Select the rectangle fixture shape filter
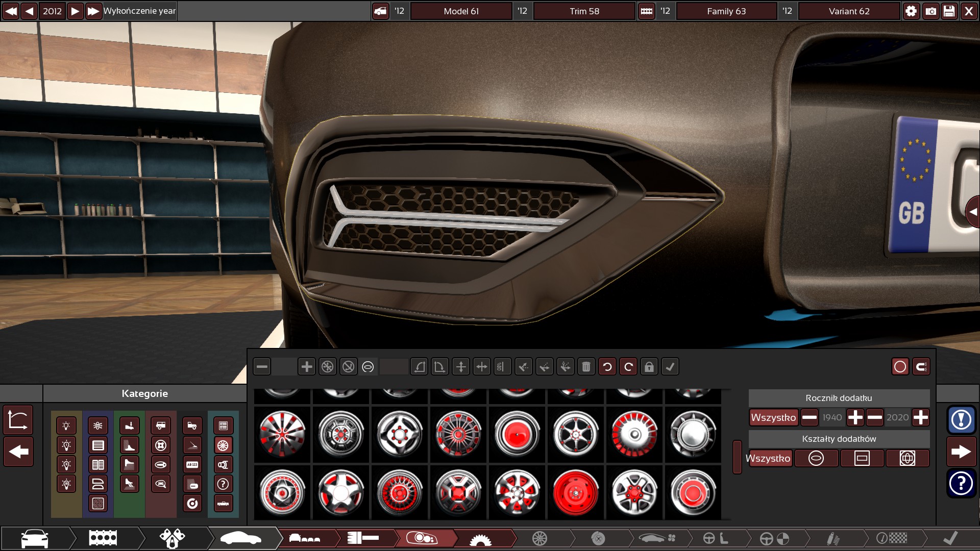The image size is (980, 551). tap(862, 458)
